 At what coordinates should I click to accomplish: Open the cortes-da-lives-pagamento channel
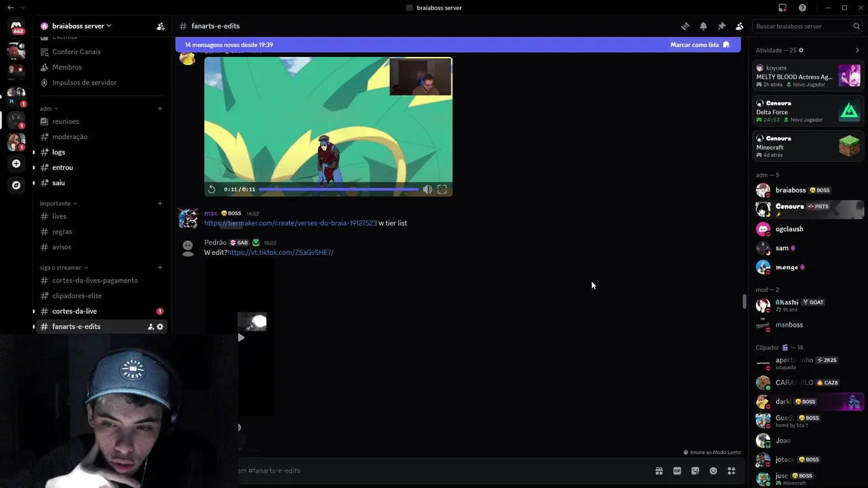coord(102,281)
